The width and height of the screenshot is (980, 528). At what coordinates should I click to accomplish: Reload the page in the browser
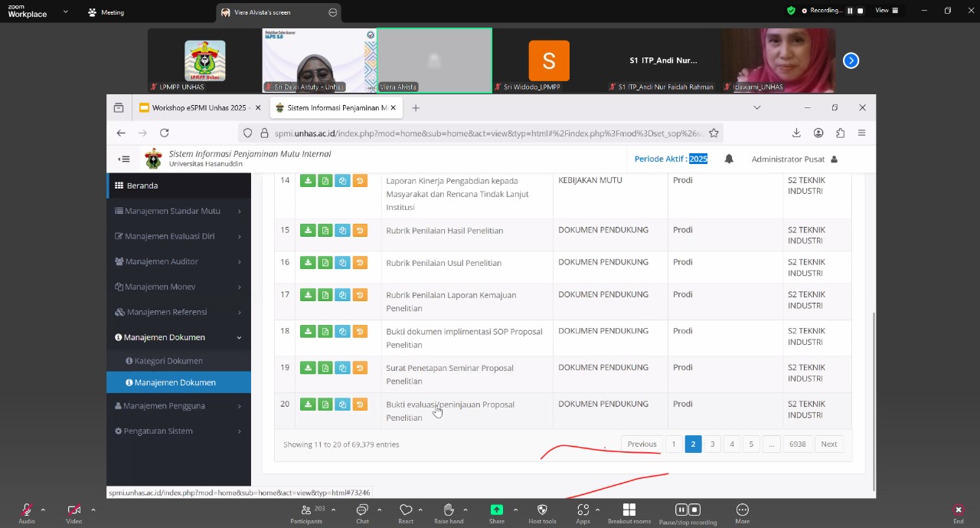[164, 133]
